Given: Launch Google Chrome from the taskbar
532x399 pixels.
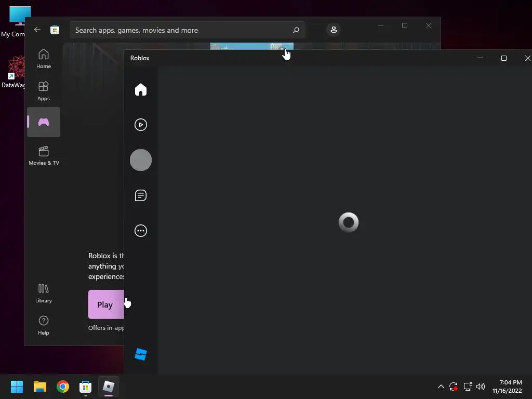Looking at the screenshot, I should click(63, 386).
